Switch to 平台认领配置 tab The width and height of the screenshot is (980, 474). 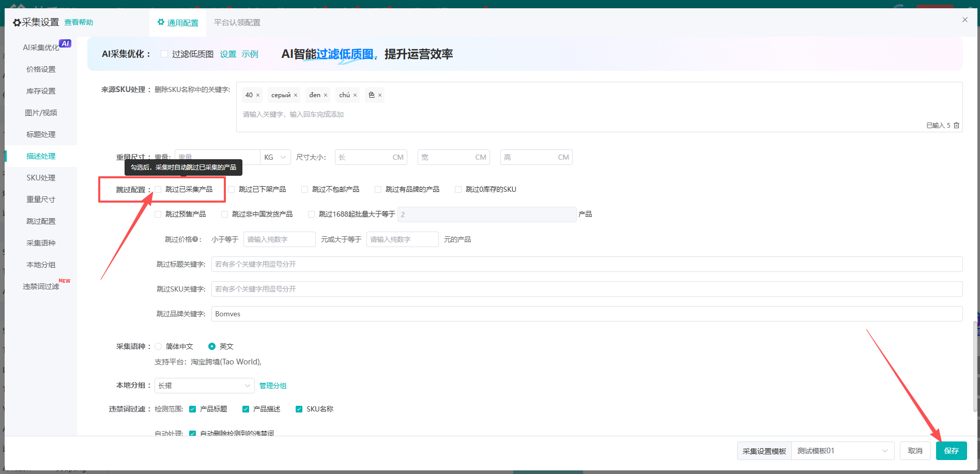(237, 23)
